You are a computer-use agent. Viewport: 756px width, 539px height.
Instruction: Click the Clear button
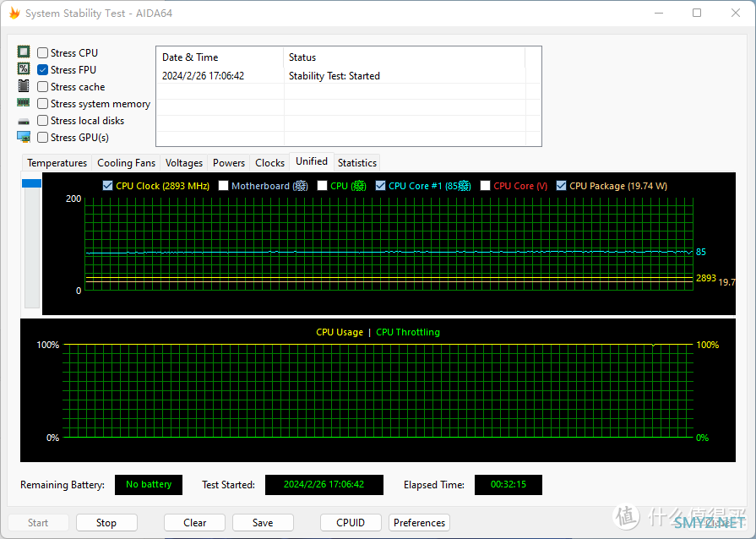[x=194, y=523]
